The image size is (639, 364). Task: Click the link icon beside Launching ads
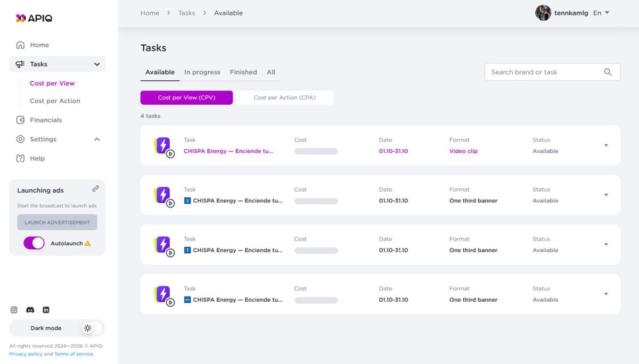[x=95, y=188]
